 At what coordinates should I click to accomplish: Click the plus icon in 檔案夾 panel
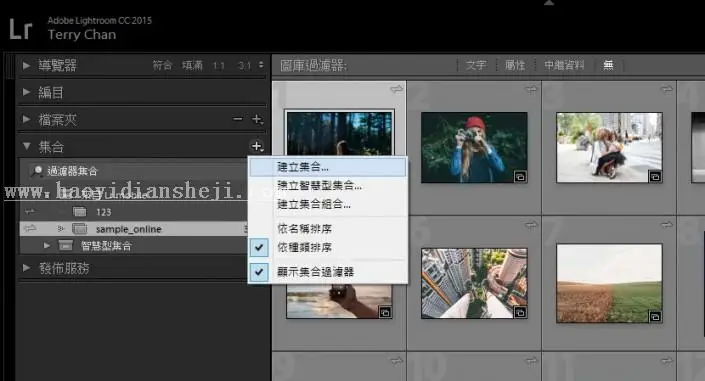pos(257,119)
